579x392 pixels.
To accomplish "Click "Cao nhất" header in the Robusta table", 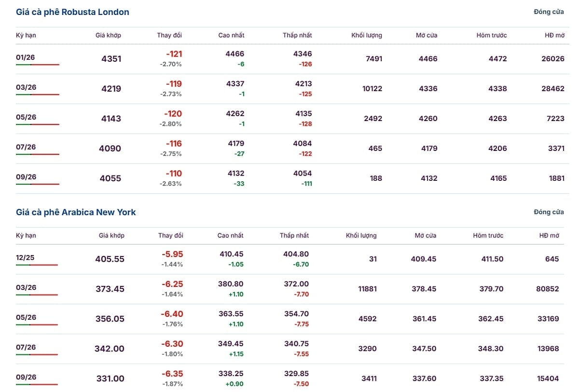I will [x=231, y=35].
